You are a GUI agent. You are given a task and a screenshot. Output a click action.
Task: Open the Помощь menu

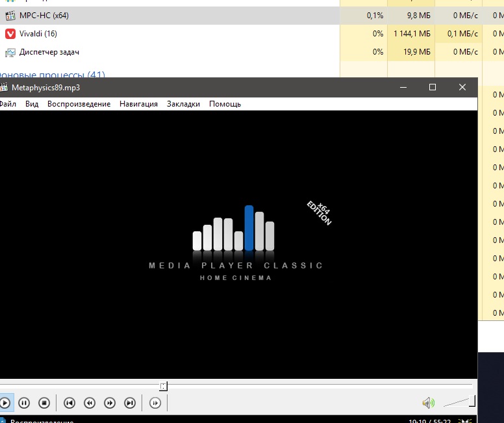[225, 104]
